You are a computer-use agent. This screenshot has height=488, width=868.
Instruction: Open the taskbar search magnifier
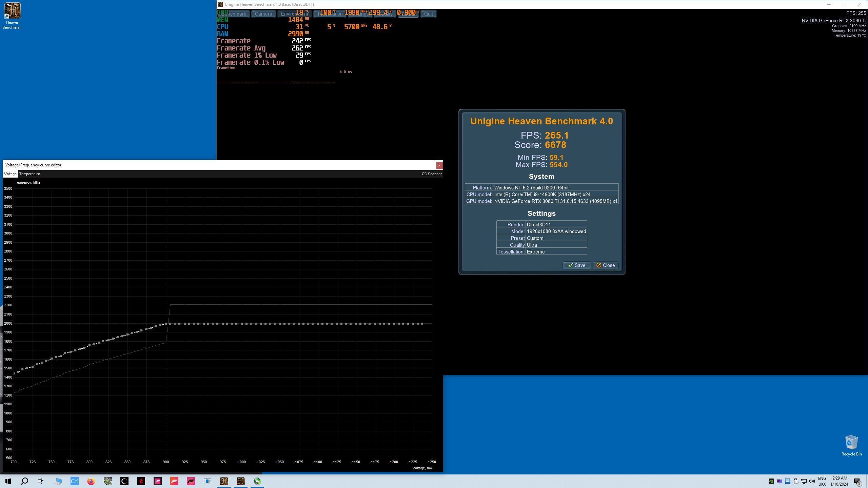click(24, 481)
